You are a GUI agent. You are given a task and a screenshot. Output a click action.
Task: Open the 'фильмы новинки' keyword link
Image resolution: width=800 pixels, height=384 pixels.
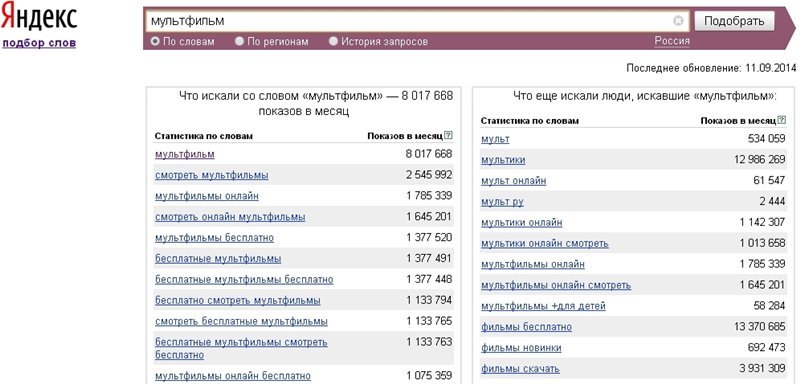pyautogui.click(x=521, y=348)
